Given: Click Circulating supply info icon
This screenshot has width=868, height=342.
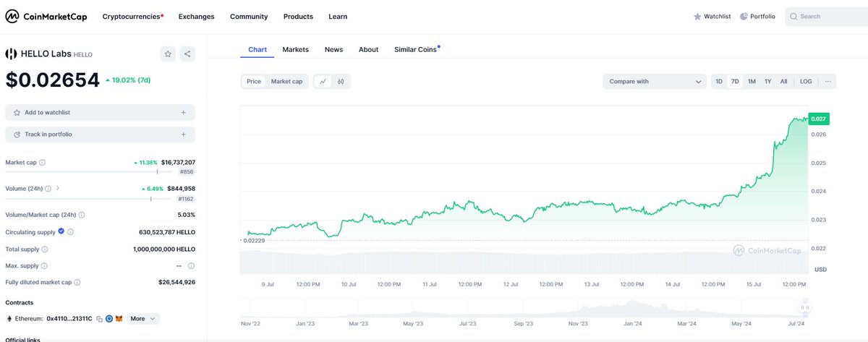Looking at the screenshot, I should pyautogui.click(x=70, y=232).
